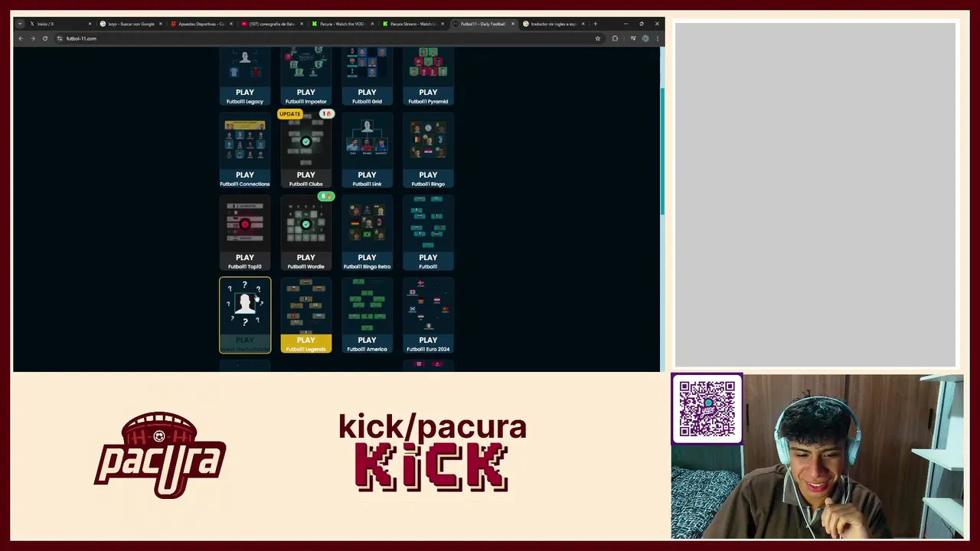This screenshot has height=551, width=980.
Task: Click the Futbol11 Legends formation thumbnail
Action: pyautogui.click(x=305, y=307)
